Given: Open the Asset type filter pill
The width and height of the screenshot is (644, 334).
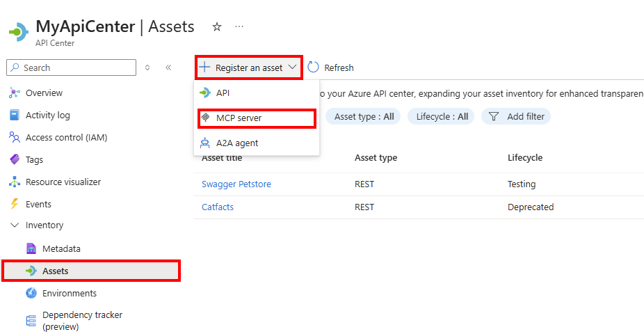Looking at the screenshot, I should (x=364, y=117).
